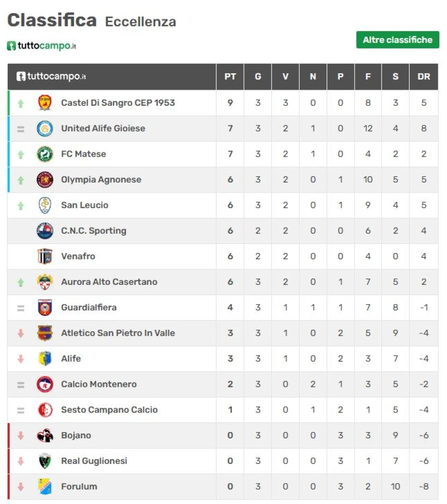Image resolution: width=447 pixels, height=504 pixels.
Task: Open the Calcio Montenero team link
Action: pyautogui.click(x=99, y=384)
